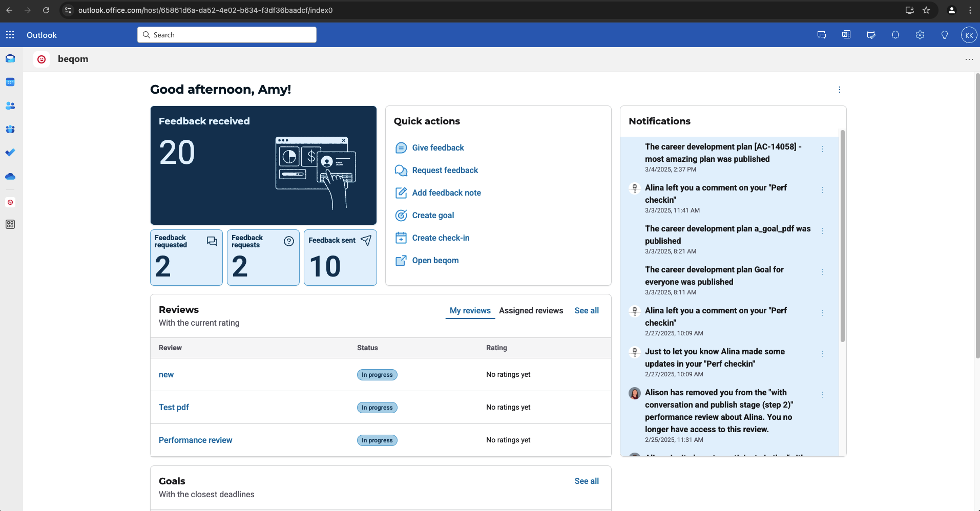
Task: Open OneDrive cloud icon in sidebar
Action: (x=10, y=177)
